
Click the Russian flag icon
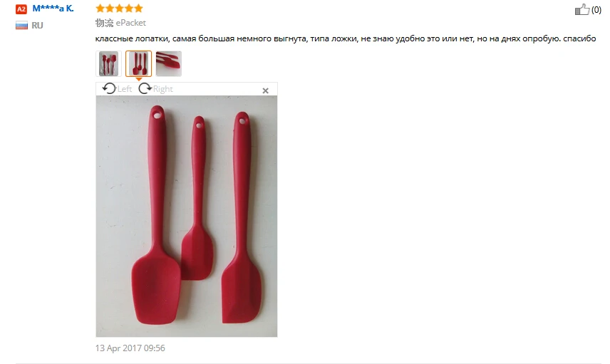(21, 26)
